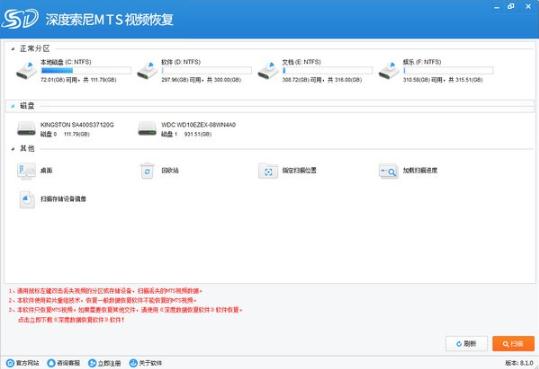This screenshot has height=369, width=539.
Task: Open the specify scan location folder icon
Action: (268, 171)
